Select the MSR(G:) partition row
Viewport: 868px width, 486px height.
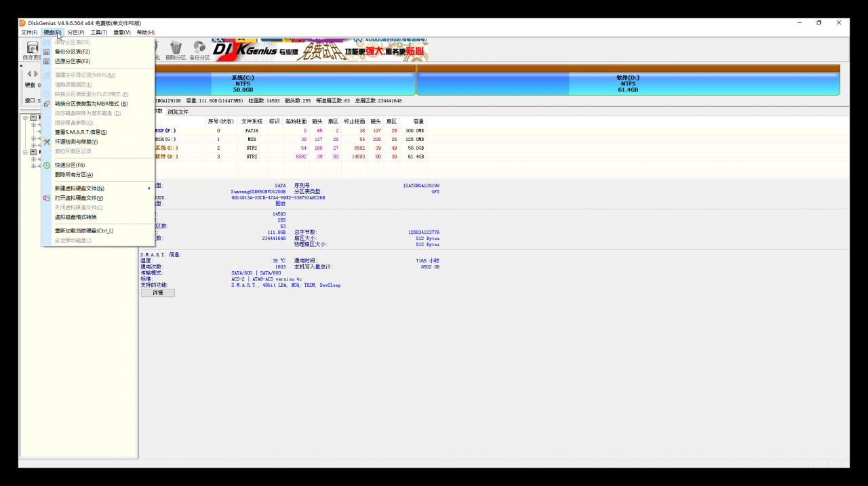coord(290,139)
